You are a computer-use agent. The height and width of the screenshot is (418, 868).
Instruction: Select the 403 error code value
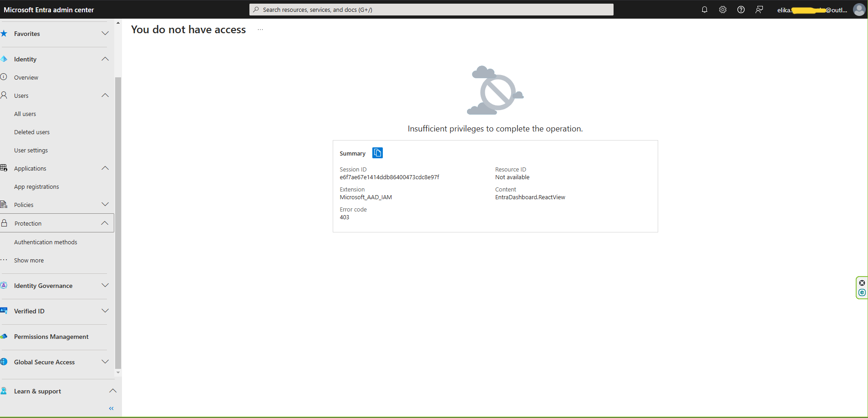pyautogui.click(x=345, y=217)
